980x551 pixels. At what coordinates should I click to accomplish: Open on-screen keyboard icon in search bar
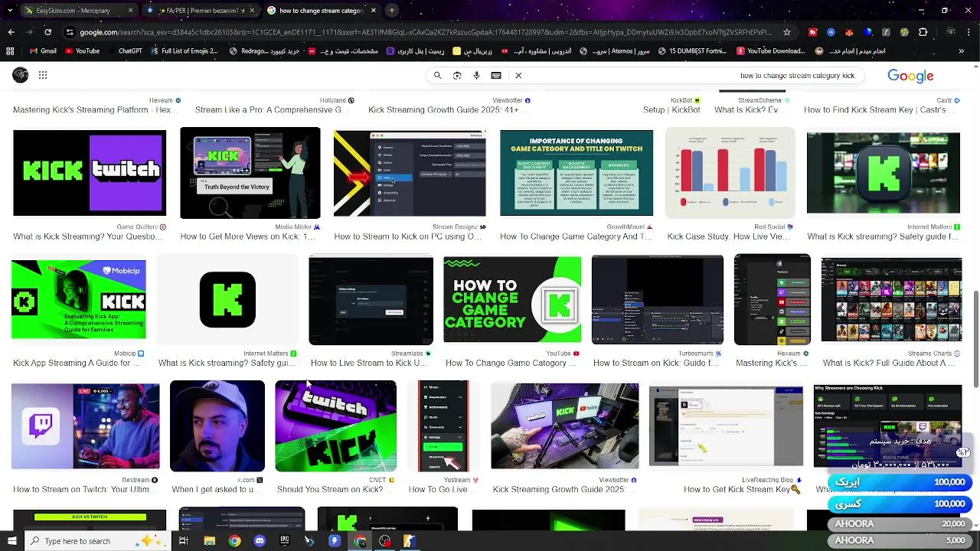496,76
